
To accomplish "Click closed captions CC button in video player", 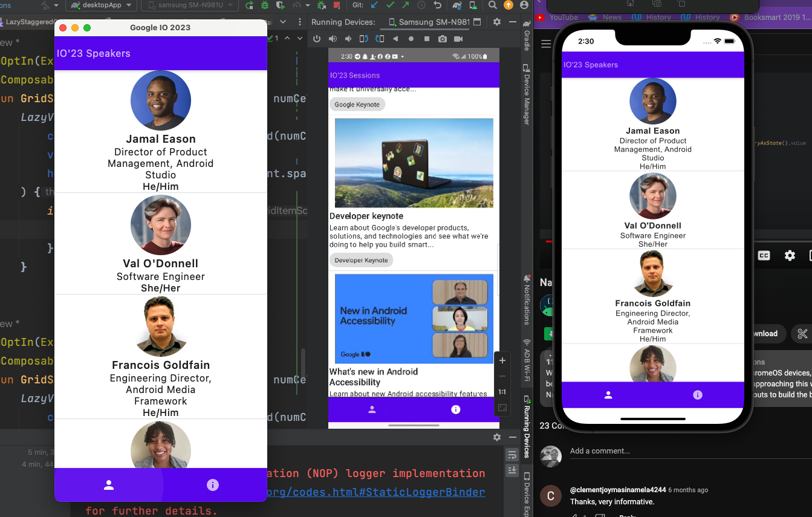I will pyautogui.click(x=764, y=255).
